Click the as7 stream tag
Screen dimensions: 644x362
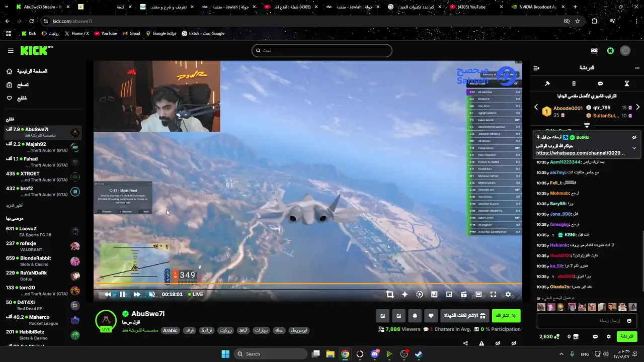pos(244,330)
